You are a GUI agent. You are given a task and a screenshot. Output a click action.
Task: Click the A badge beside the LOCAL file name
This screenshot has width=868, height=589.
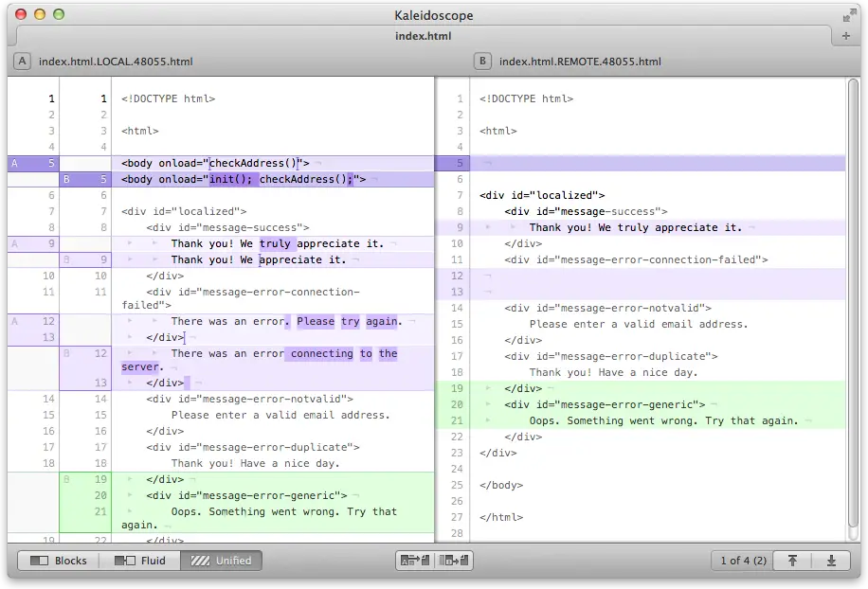[x=22, y=61]
